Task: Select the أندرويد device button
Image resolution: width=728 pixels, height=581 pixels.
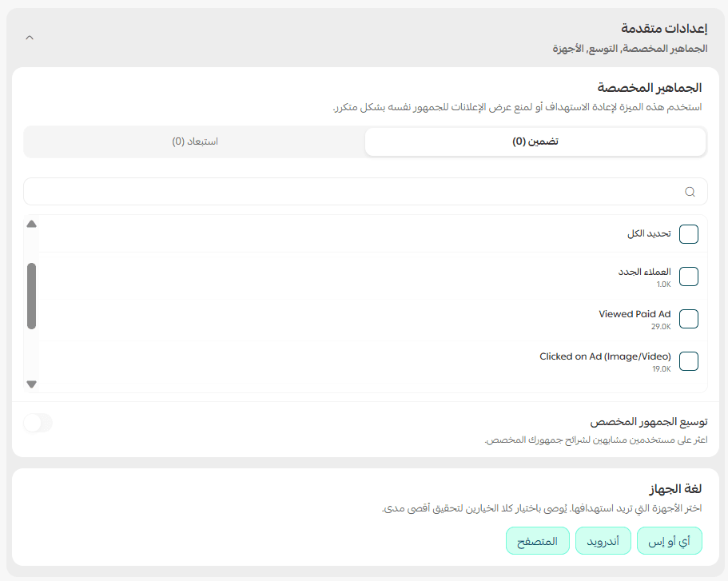Action: click(603, 541)
